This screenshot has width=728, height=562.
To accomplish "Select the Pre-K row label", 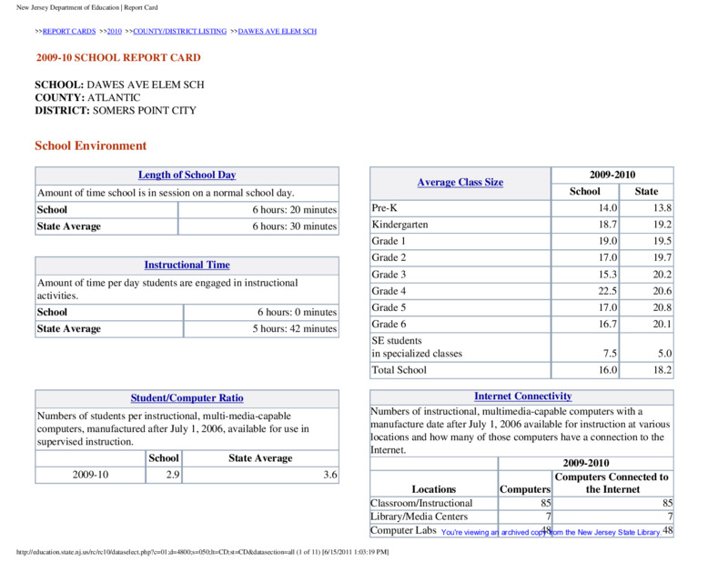I will click(384, 208).
